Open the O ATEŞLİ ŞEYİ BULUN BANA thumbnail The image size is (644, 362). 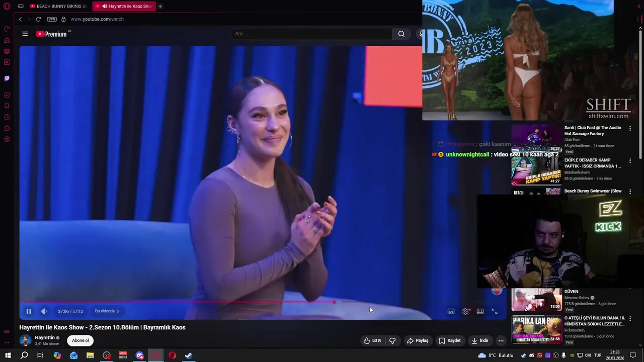click(537, 329)
